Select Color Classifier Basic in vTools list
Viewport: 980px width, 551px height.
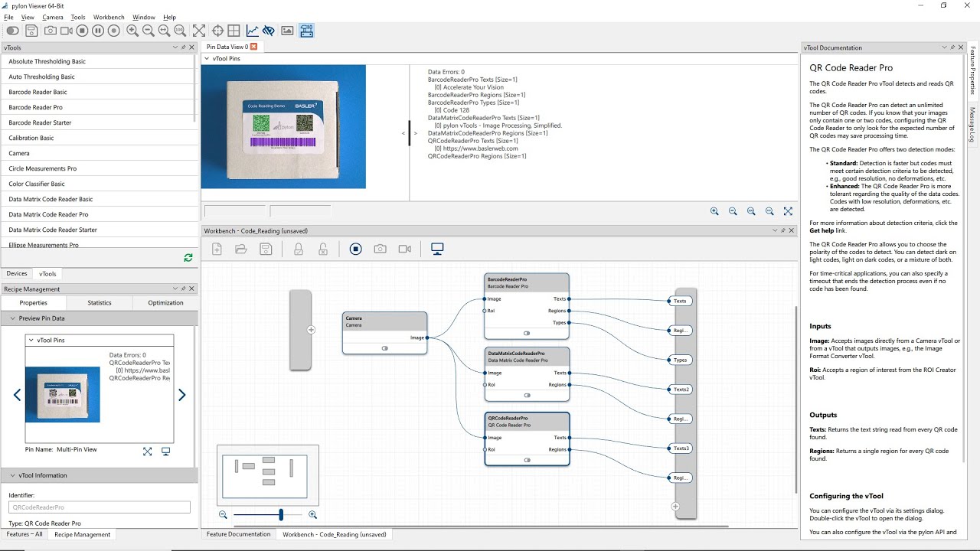[x=97, y=184]
